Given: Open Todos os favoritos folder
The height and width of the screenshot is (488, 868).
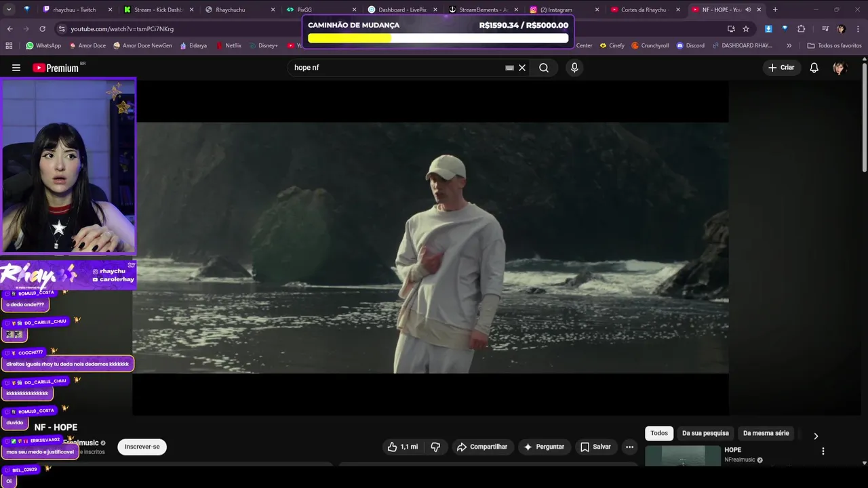Looking at the screenshot, I should coord(834,45).
